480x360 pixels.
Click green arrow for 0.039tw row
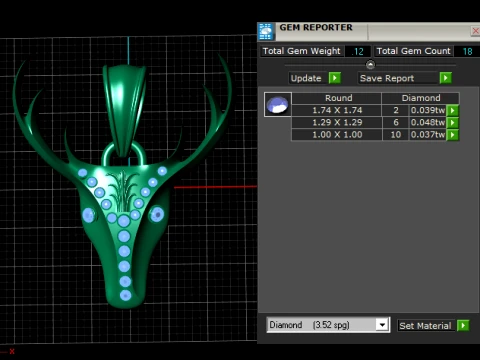pyautogui.click(x=453, y=110)
